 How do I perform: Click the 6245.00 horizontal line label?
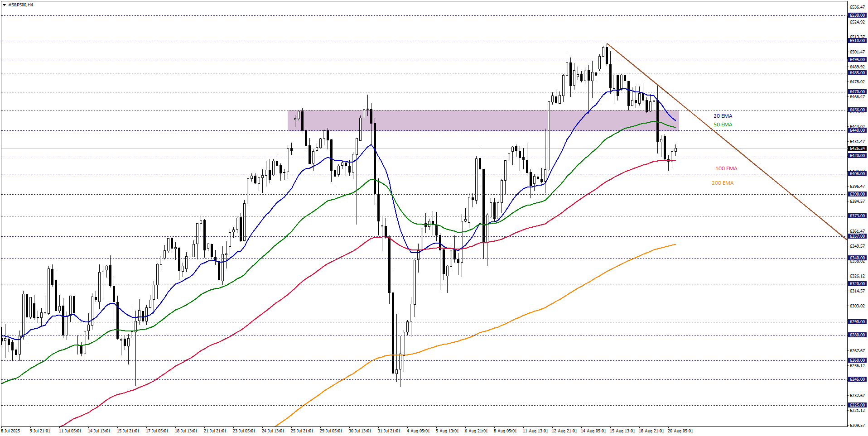point(857,379)
